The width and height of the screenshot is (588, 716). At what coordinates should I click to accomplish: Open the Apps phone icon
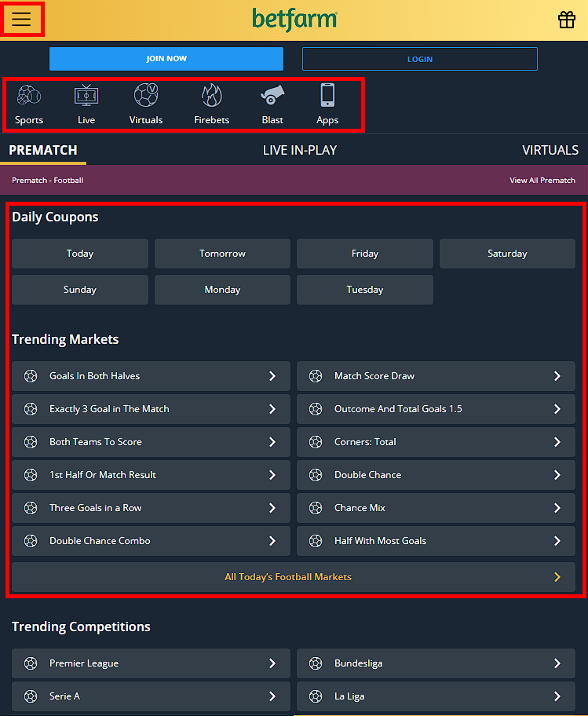click(327, 96)
